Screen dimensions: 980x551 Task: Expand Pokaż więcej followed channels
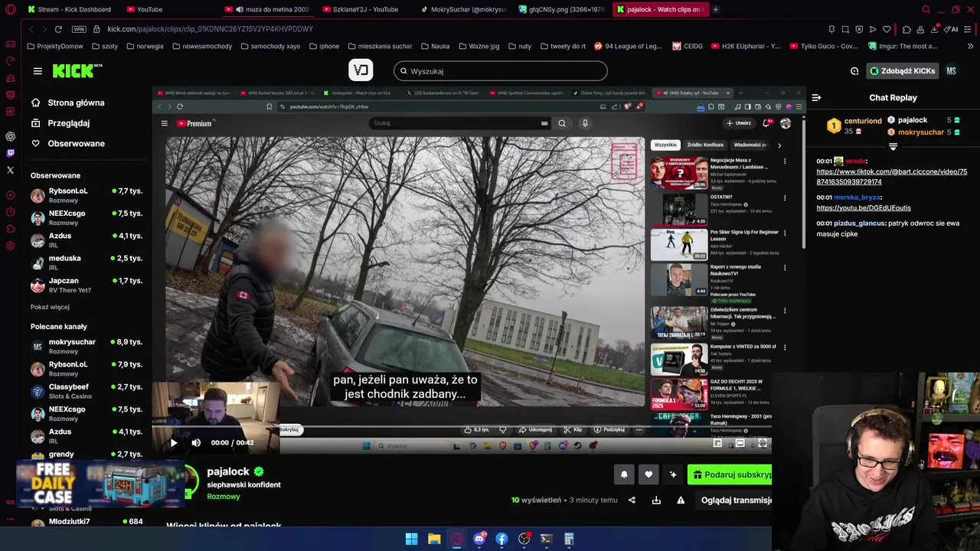point(50,307)
